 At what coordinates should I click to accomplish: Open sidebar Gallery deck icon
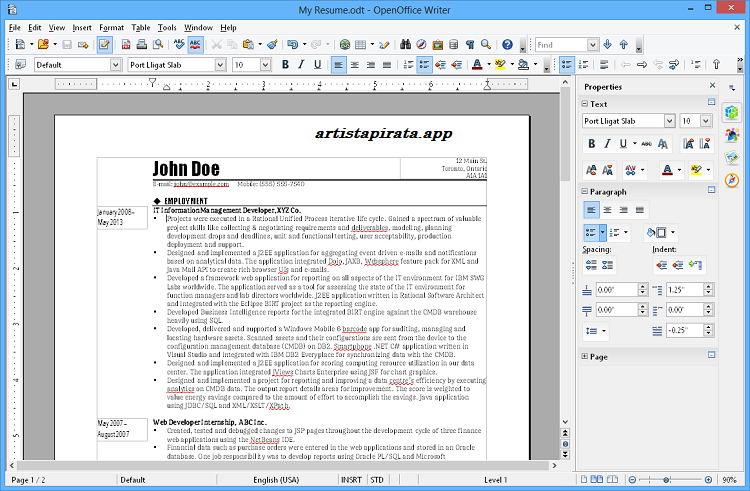click(732, 157)
